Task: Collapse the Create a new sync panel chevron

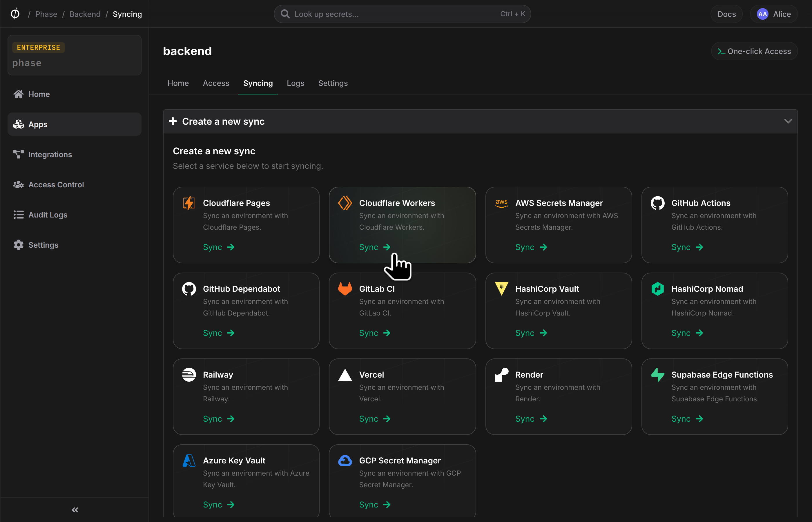Action: click(788, 121)
